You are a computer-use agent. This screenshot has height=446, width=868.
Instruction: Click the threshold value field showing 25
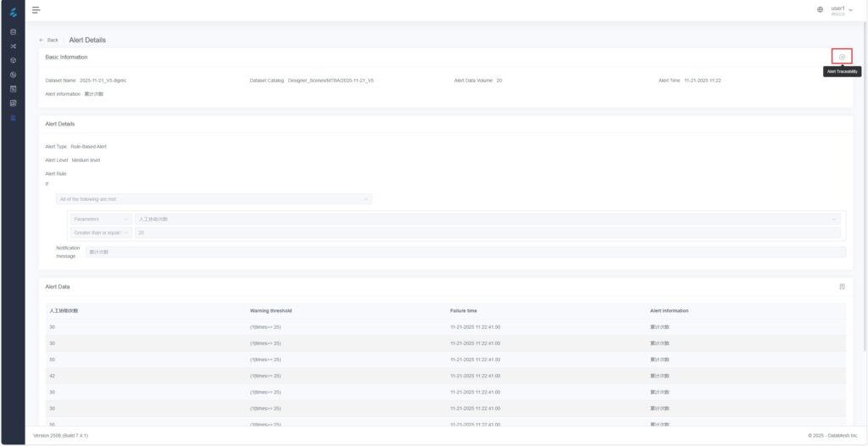(487, 232)
